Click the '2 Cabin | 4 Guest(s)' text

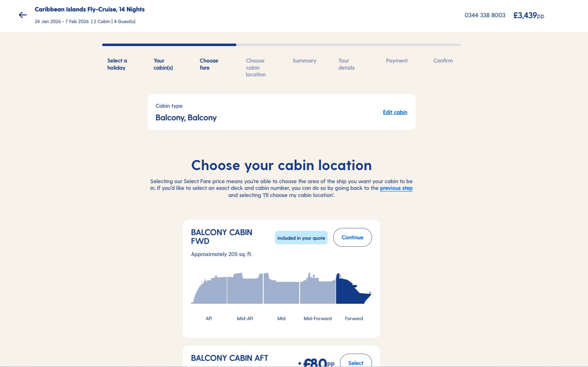[115, 21]
